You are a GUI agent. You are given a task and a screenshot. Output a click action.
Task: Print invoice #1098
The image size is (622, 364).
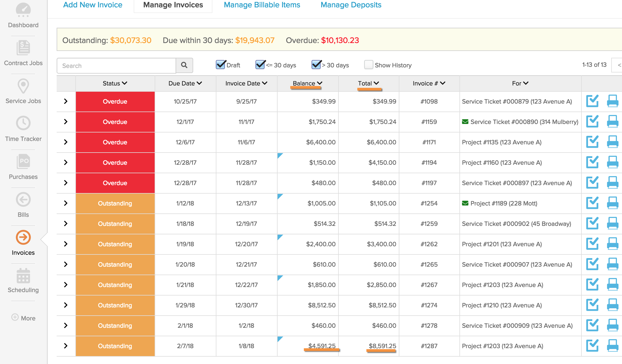tap(613, 101)
